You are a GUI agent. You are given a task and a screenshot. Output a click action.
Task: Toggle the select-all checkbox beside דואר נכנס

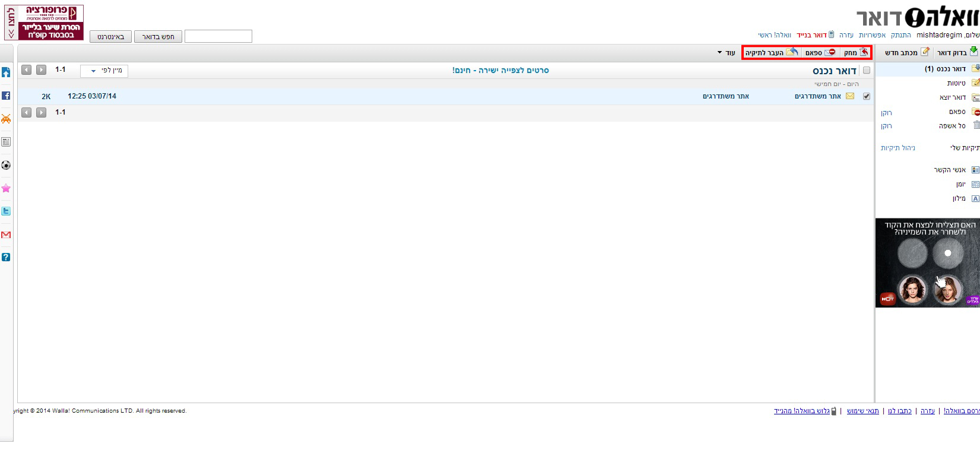(x=867, y=71)
